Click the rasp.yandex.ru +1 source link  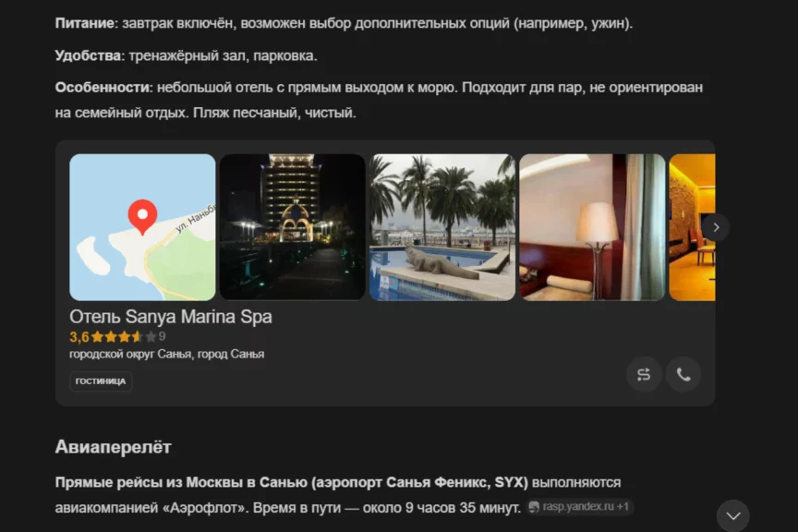pyautogui.click(x=579, y=507)
